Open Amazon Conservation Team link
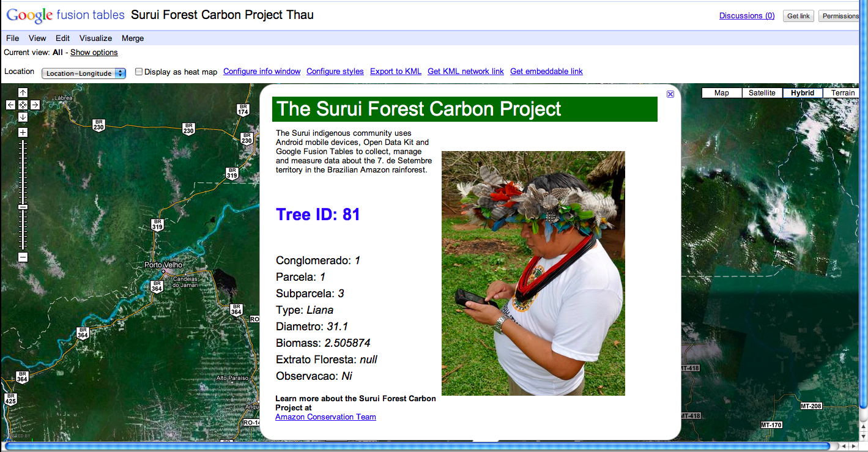 click(325, 417)
